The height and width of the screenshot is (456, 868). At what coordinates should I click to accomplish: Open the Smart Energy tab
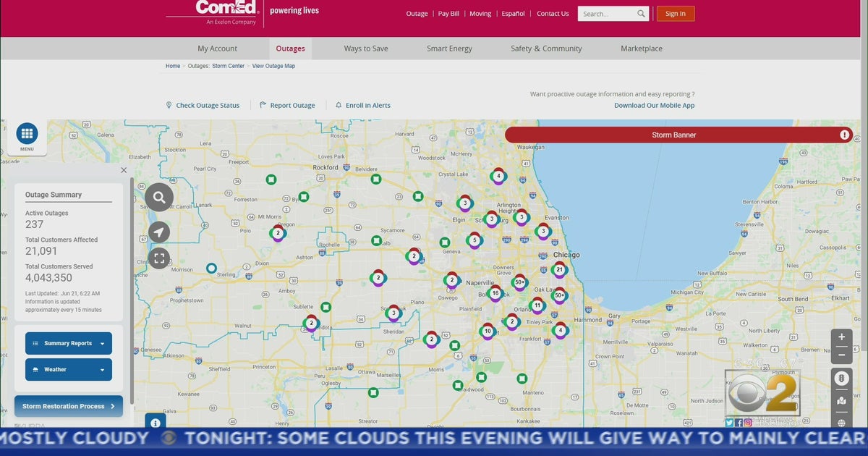[x=449, y=48]
